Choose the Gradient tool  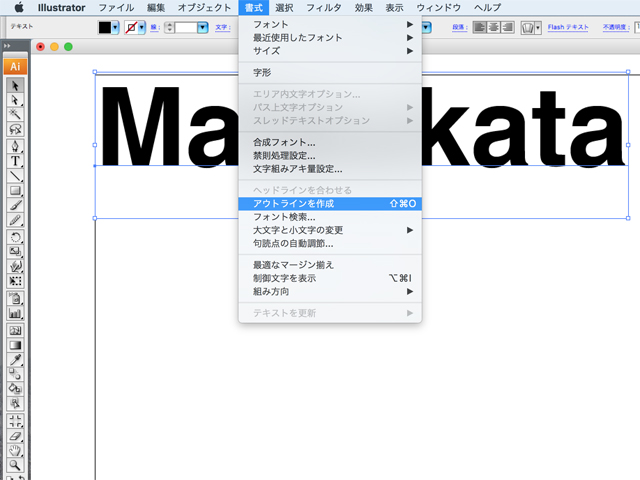[x=15, y=344]
